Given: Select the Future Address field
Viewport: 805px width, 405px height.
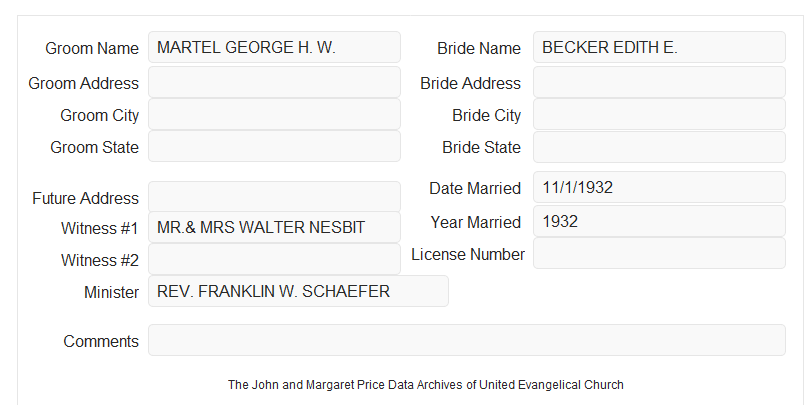Looking at the screenshot, I should [274, 197].
